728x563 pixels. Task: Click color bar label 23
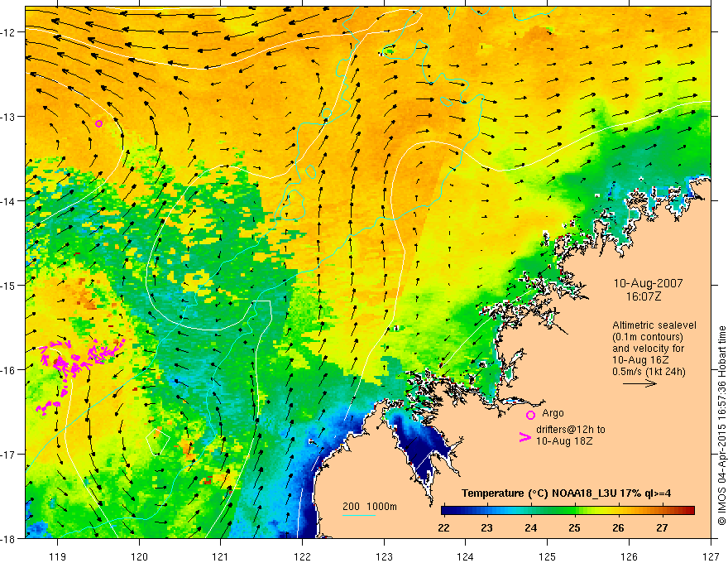[x=486, y=527]
